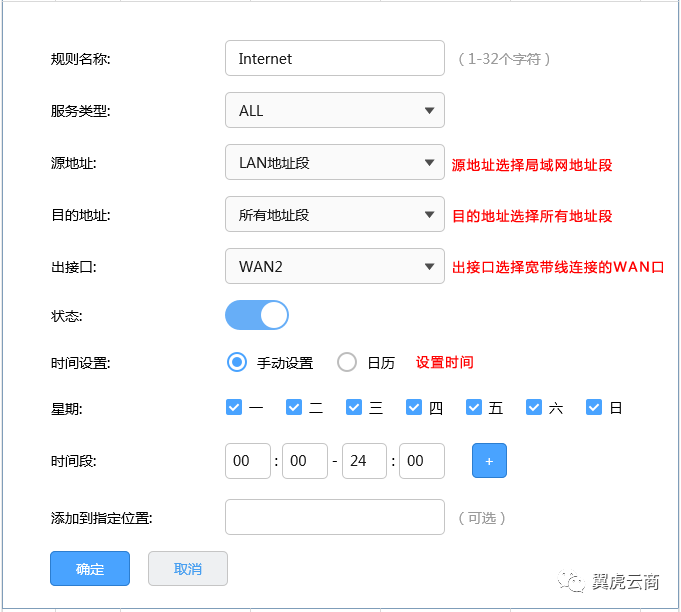Uncheck the Monday 一 checkbox
This screenshot has width=681, height=612.
234,407
